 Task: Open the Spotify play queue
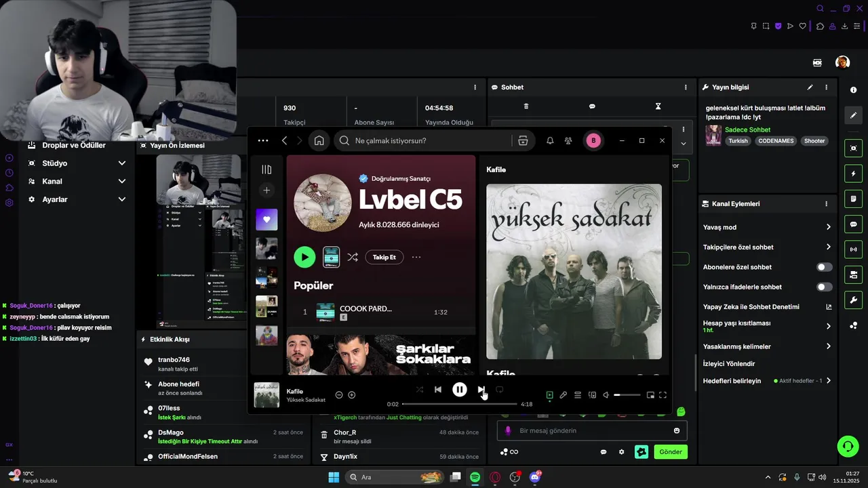point(578,395)
